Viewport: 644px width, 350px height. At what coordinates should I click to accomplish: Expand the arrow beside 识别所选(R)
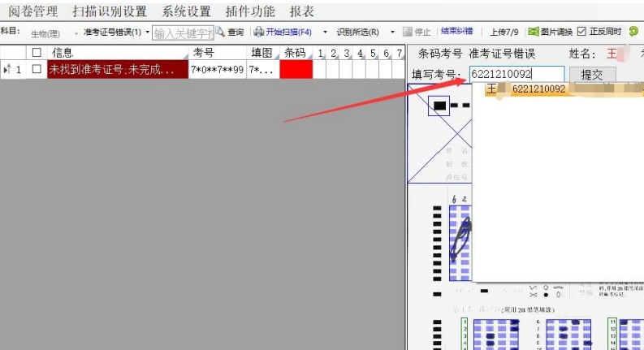coord(392,32)
